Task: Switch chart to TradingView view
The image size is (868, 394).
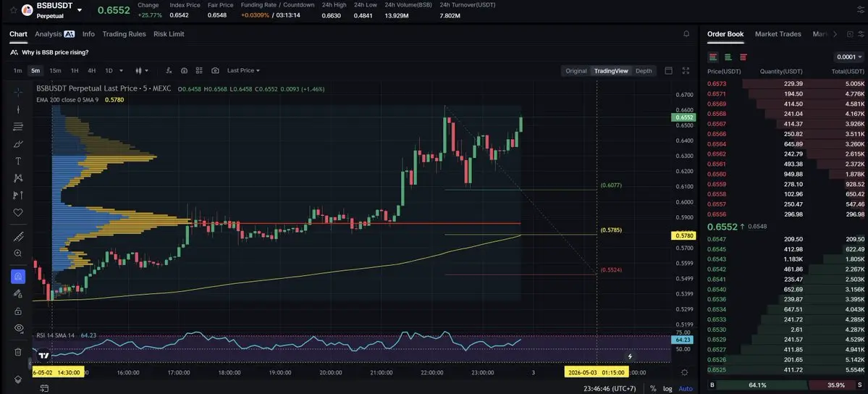Action: click(x=611, y=71)
